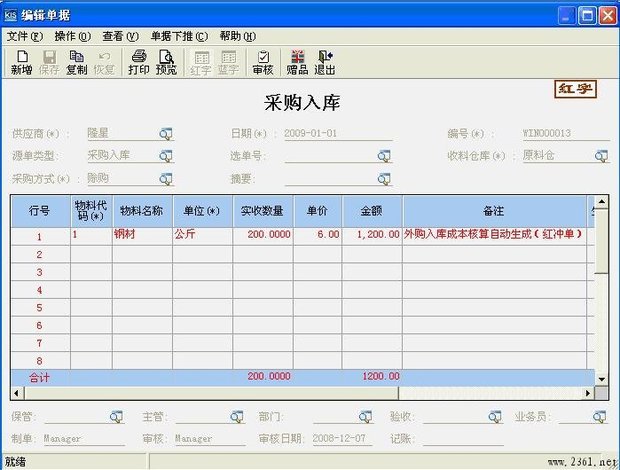Click the 赠品 (Gift) toolbar icon
The height and width of the screenshot is (470, 620).
point(297,62)
